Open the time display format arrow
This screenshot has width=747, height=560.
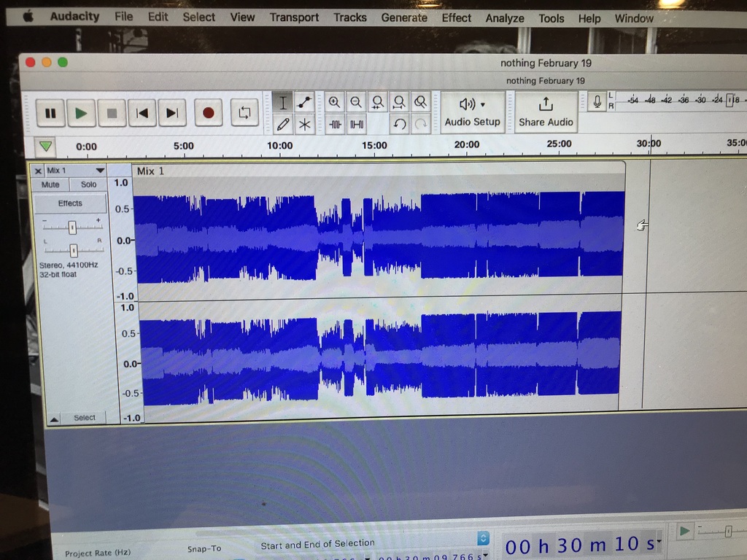pyautogui.click(x=659, y=541)
